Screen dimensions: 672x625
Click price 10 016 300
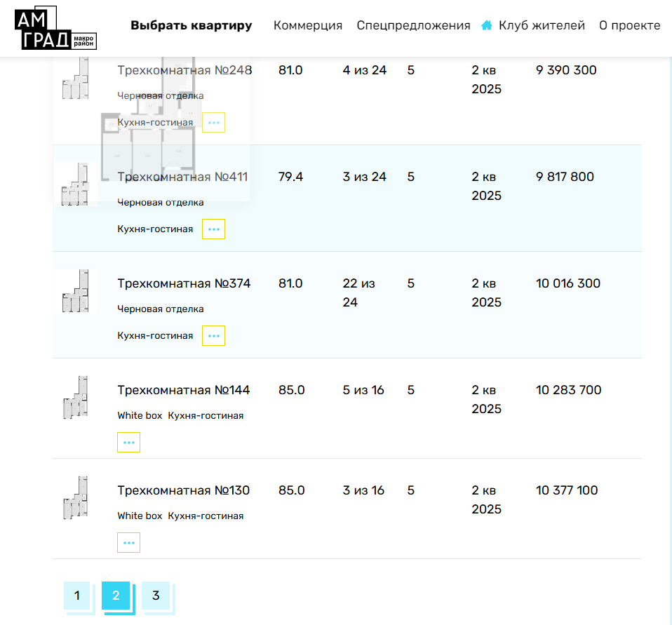pyautogui.click(x=568, y=283)
